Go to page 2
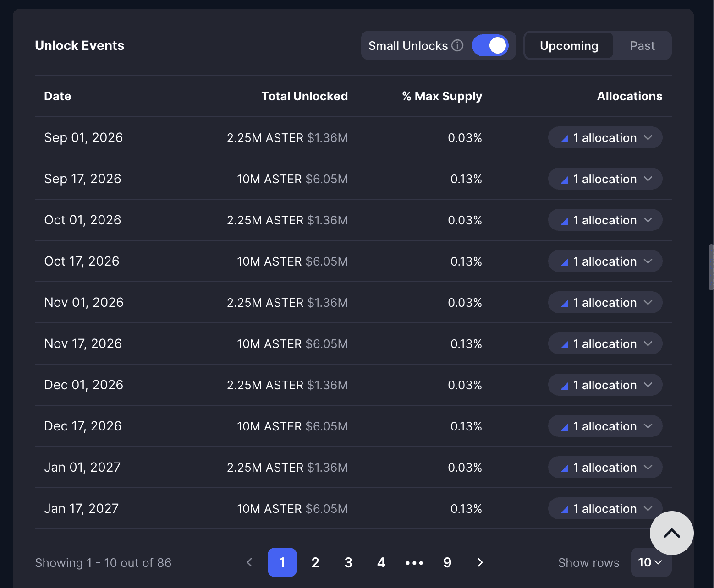Image resolution: width=714 pixels, height=588 pixels. (315, 562)
